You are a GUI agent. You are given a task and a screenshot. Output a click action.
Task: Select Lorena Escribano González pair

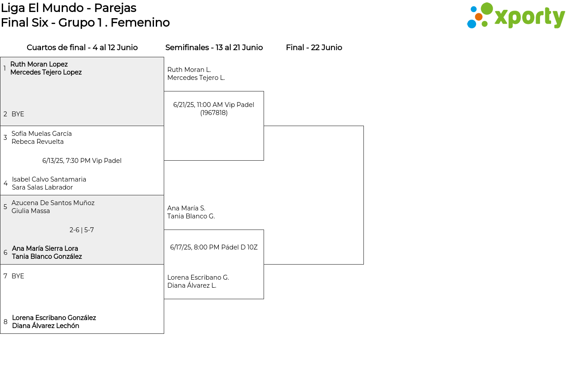click(54, 322)
